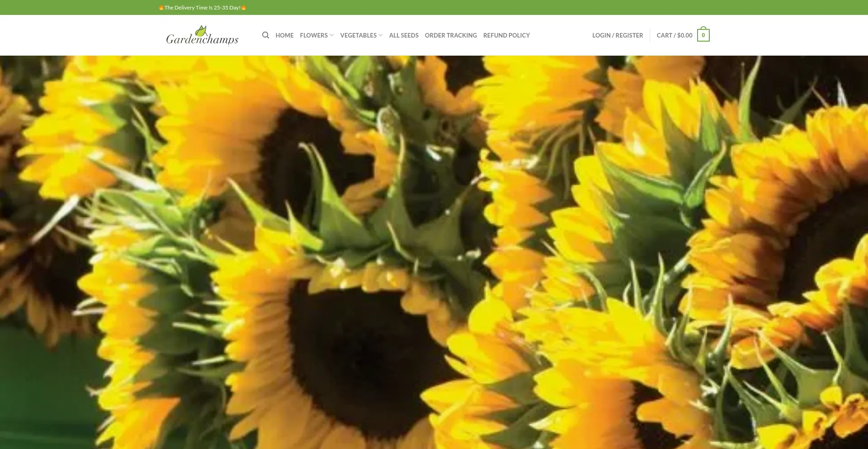Open the Vegetables menu label
This screenshot has width=868, height=449.
pyautogui.click(x=358, y=35)
